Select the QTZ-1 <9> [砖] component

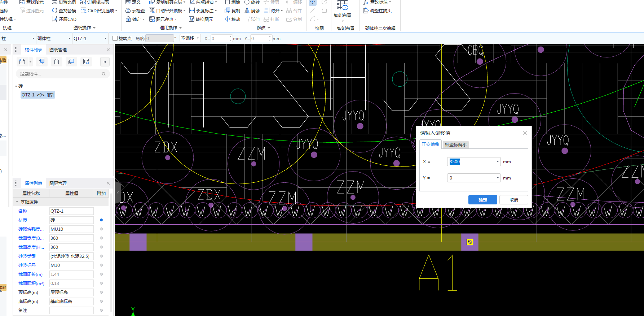(x=38, y=95)
